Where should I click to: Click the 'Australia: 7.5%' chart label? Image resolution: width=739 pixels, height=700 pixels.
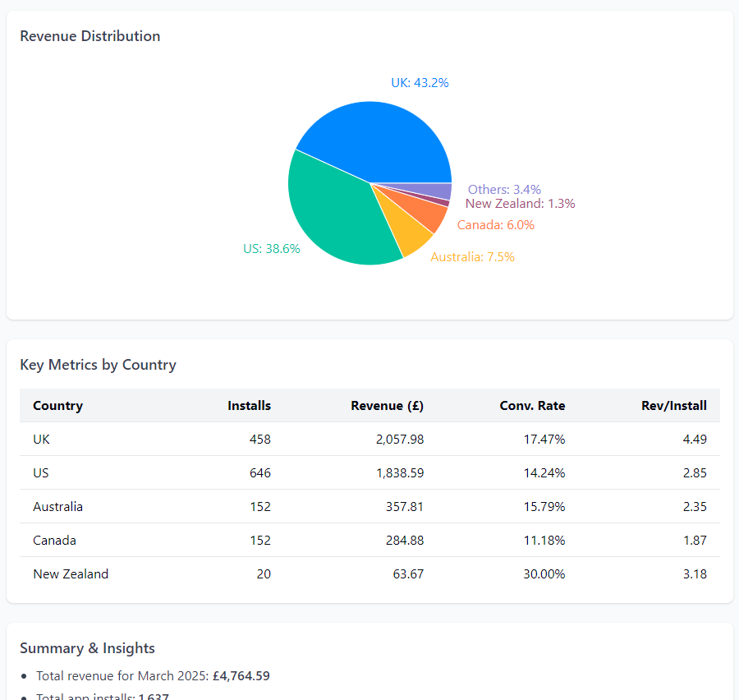(x=472, y=257)
